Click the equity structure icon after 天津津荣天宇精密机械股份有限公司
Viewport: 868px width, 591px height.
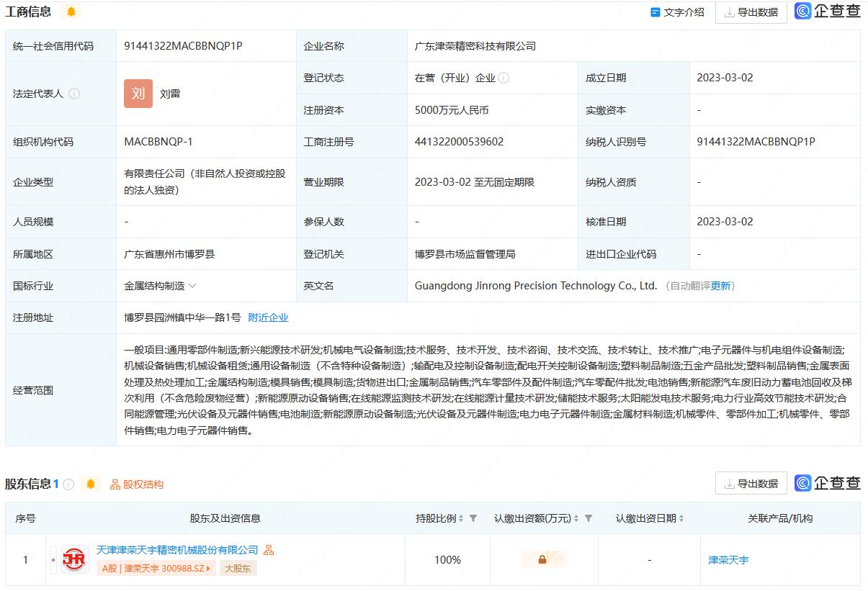[269, 550]
